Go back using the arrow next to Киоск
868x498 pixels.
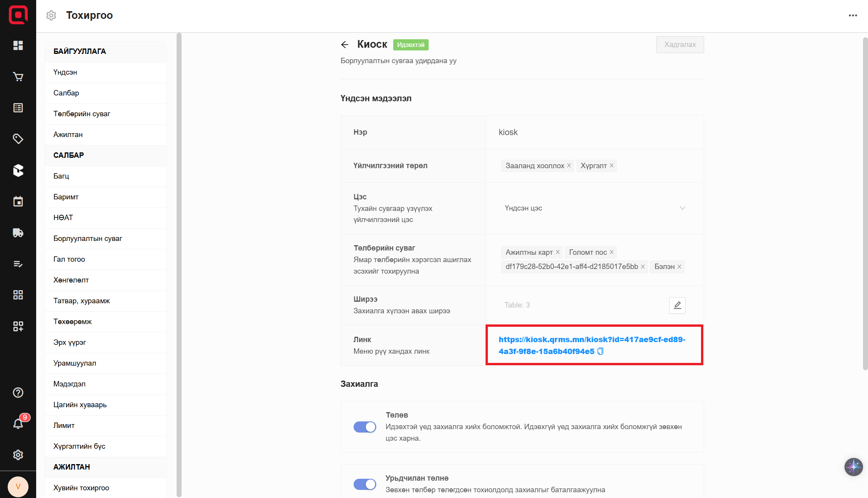345,45
